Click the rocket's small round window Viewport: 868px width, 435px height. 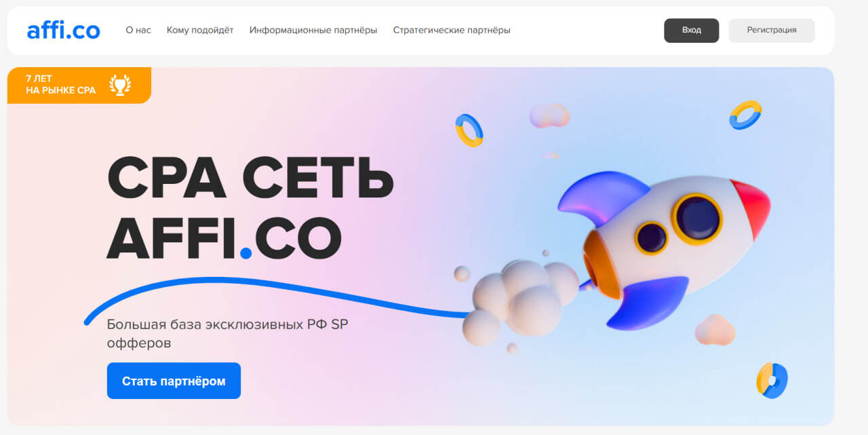click(x=652, y=238)
